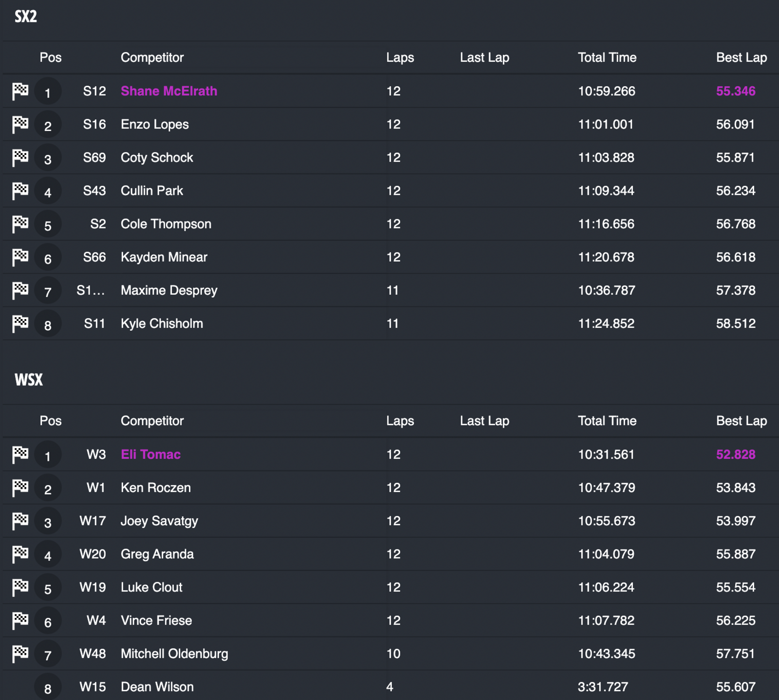The image size is (779, 700).
Task: Click the Laps column header under SX2
Action: [x=400, y=57]
